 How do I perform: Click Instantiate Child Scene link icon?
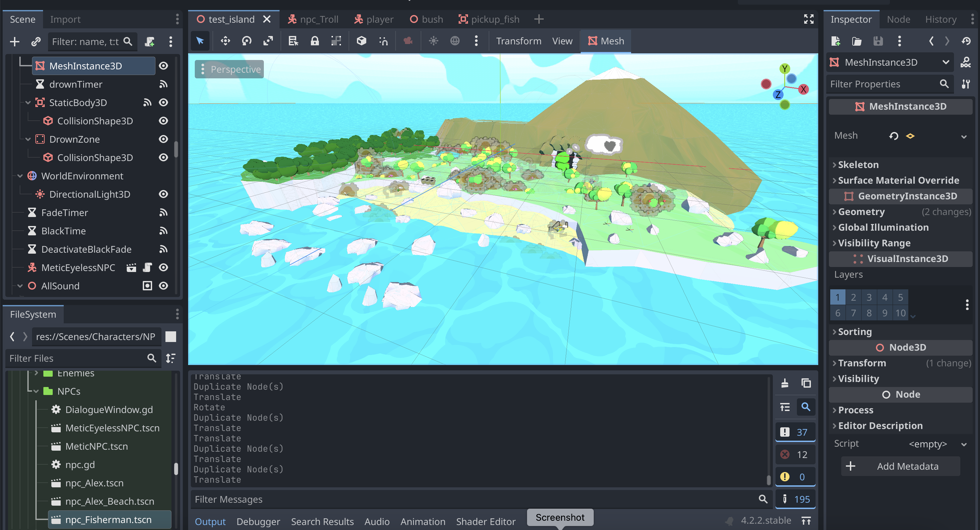point(36,41)
